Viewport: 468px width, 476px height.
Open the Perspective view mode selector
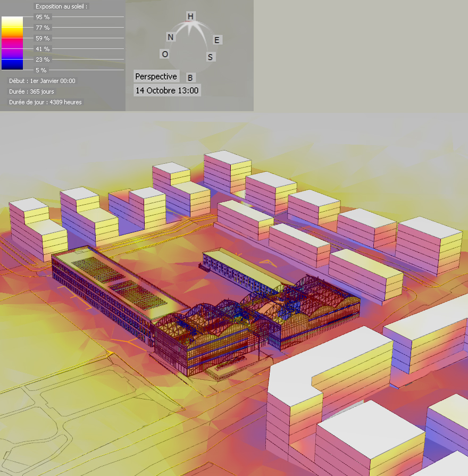(x=156, y=77)
